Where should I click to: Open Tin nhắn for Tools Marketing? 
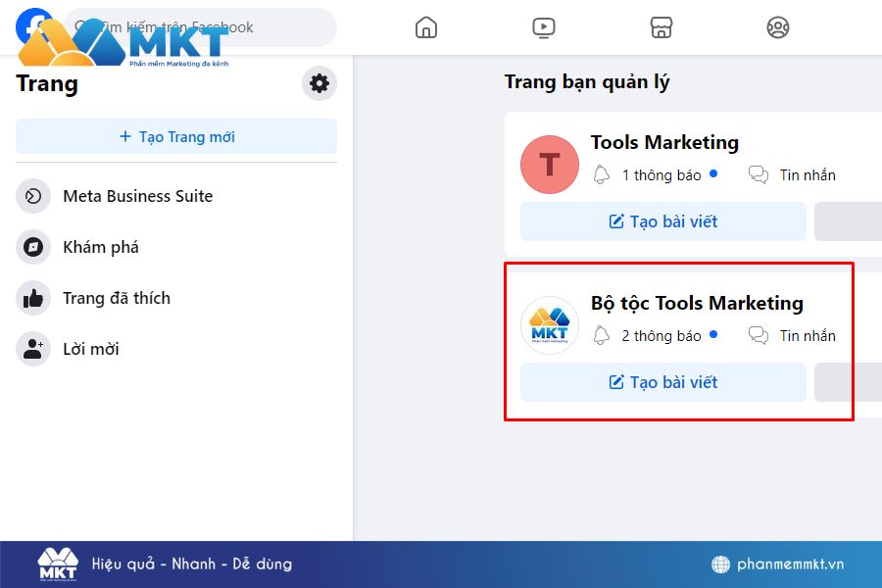[808, 175]
